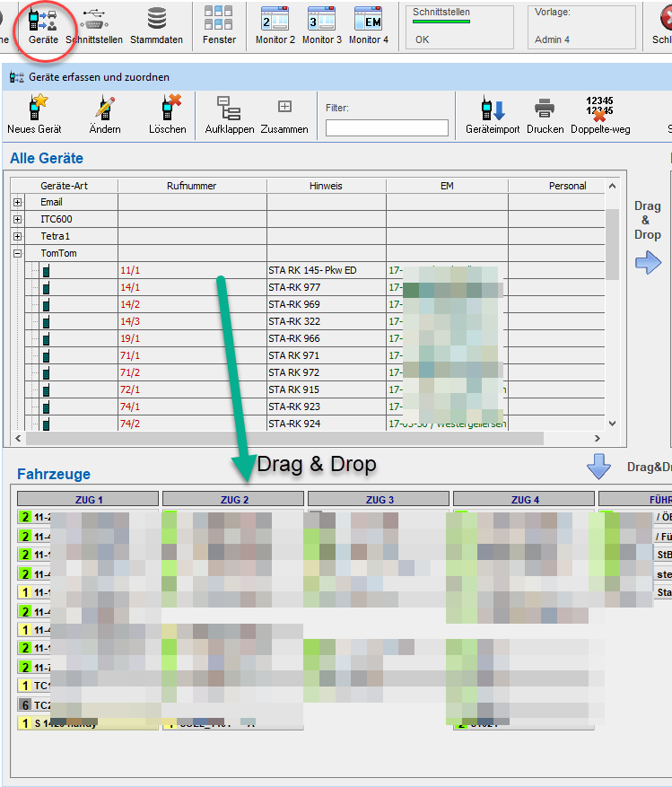Collapse the TomTom tree node
Viewport: 672px width, 787px height.
click(17, 253)
